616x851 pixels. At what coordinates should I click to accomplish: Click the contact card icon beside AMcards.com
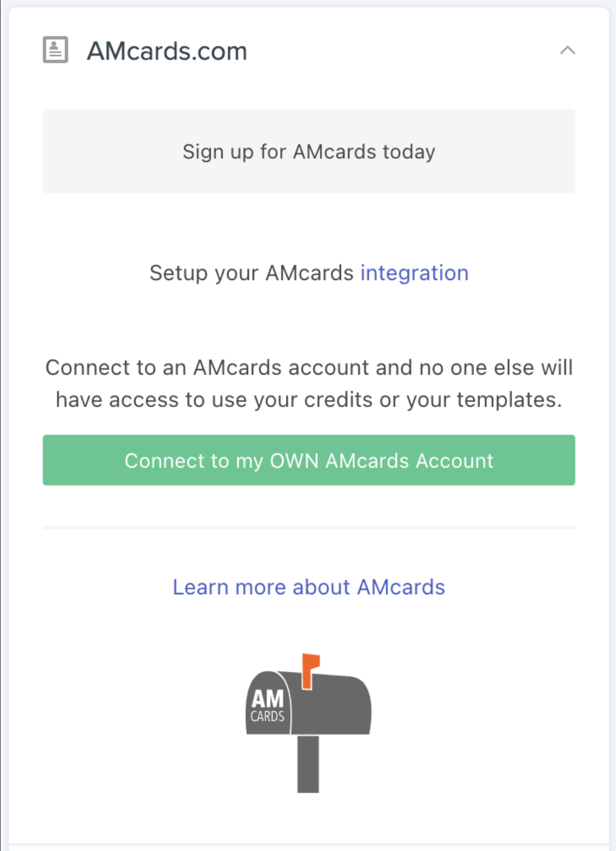pos(55,50)
